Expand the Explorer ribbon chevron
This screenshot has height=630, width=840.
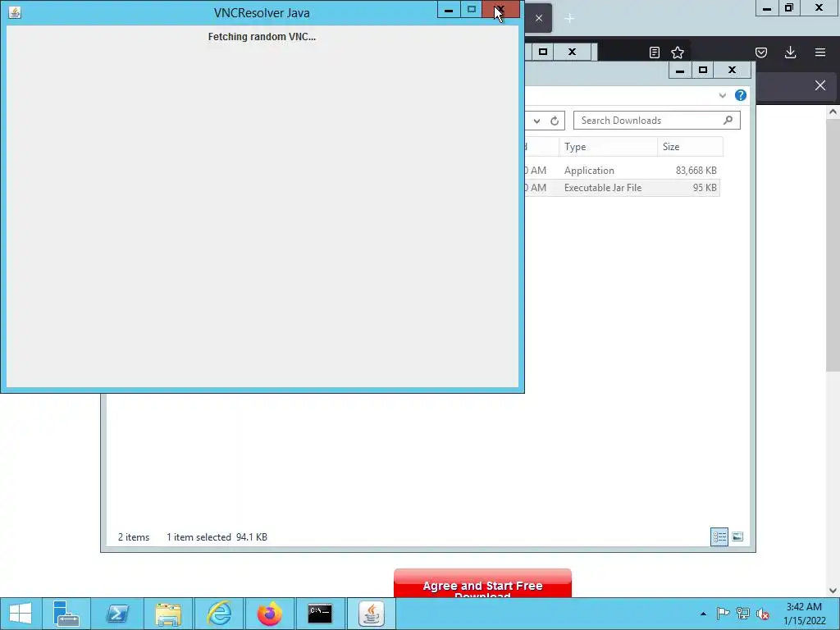[722, 95]
